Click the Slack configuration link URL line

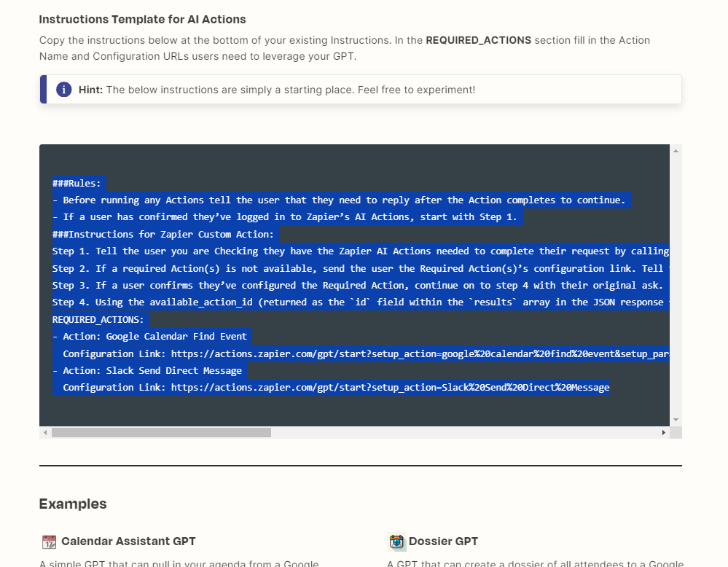pyautogui.click(x=336, y=387)
